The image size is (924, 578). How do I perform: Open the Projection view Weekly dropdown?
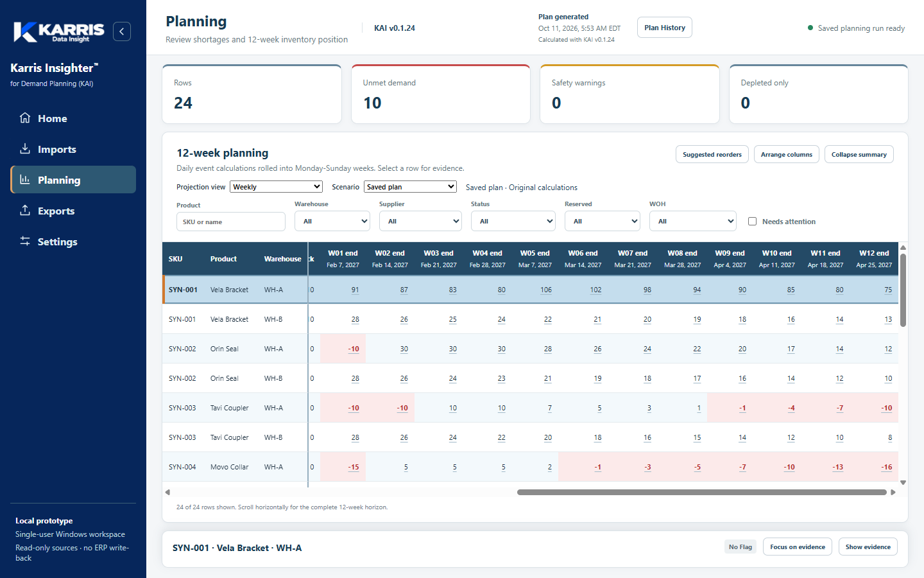tap(276, 187)
